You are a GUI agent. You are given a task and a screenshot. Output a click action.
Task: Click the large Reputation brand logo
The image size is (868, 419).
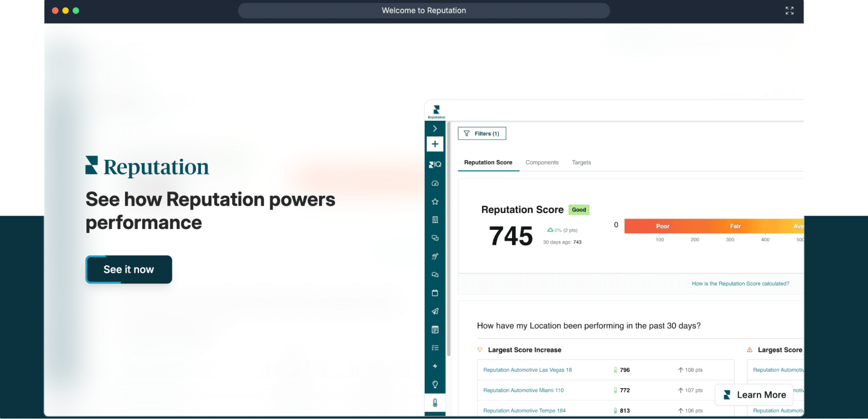pos(147,166)
